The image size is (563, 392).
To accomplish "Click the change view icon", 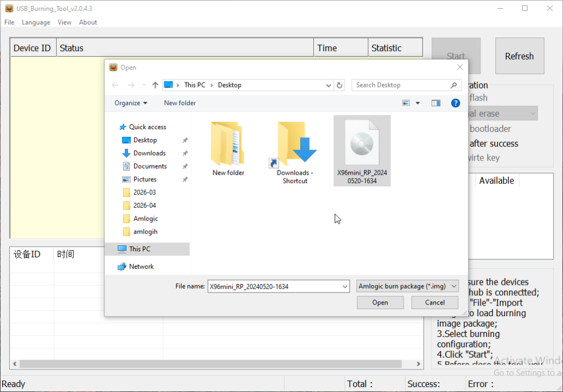I will point(406,103).
